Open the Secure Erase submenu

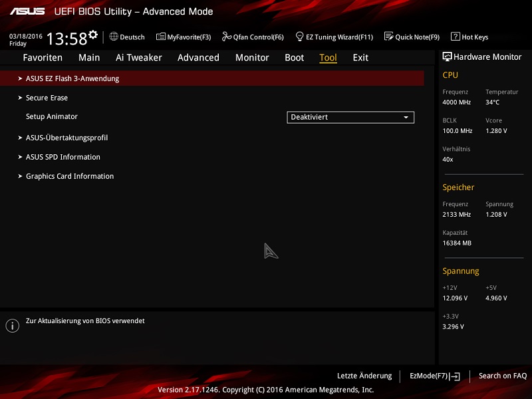[47, 98]
